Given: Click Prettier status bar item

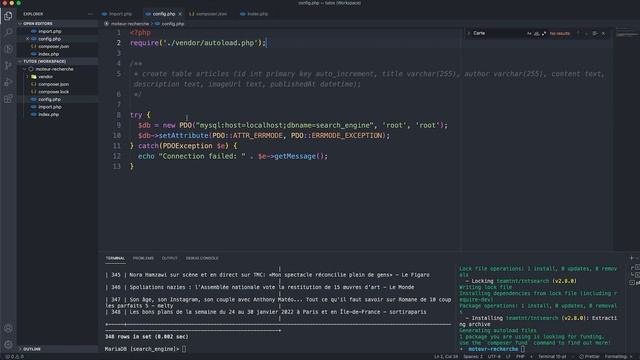Looking at the screenshot, I should [589, 356].
